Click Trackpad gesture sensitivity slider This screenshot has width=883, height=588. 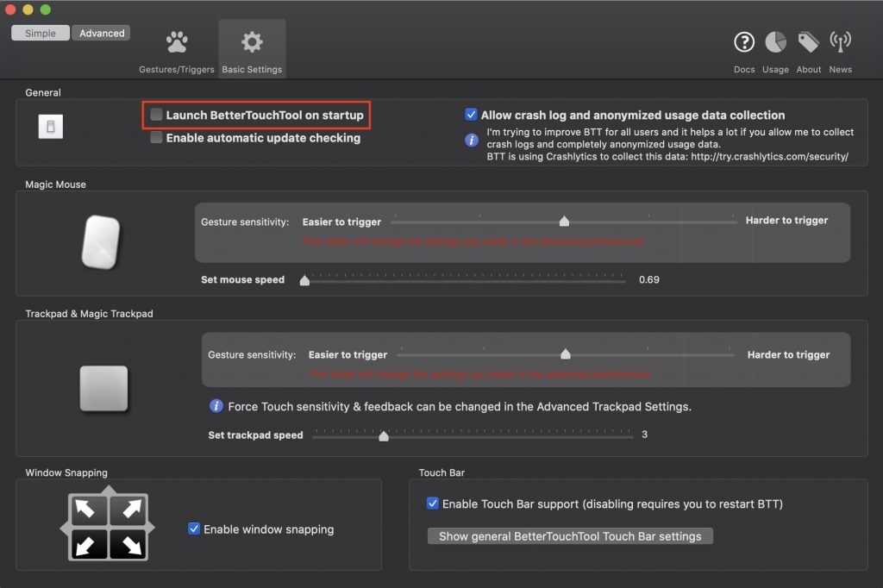[566, 354]
